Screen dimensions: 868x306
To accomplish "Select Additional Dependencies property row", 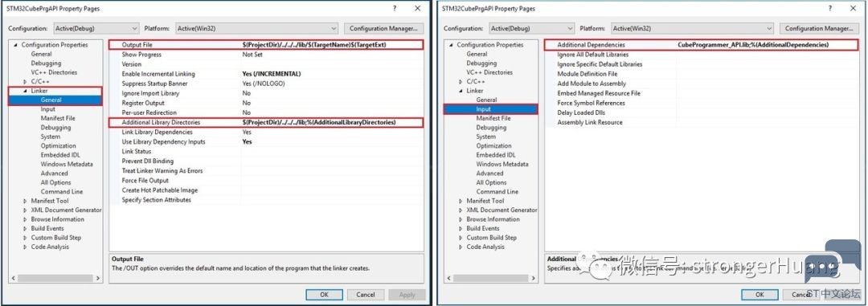I will tap(702, 45).
